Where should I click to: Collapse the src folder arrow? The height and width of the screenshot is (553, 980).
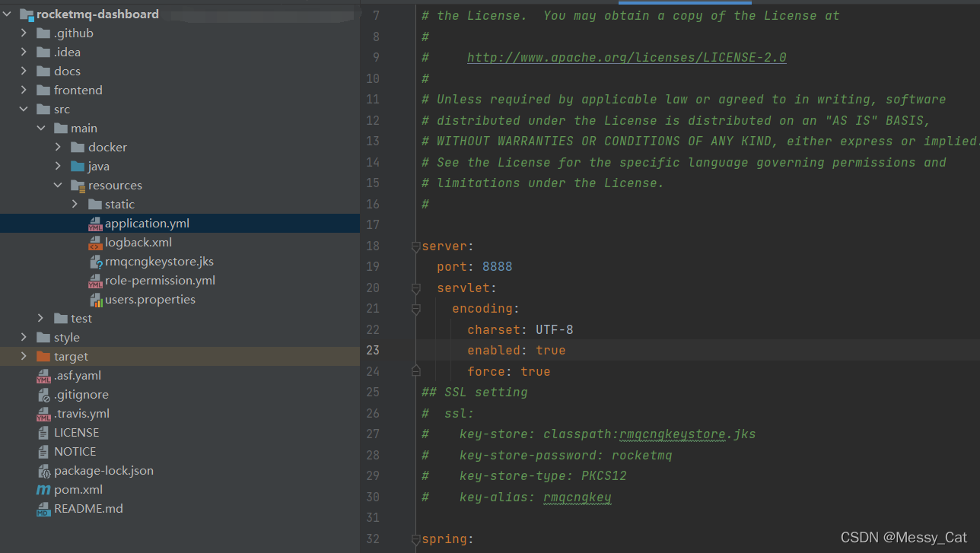pos(24,110)
